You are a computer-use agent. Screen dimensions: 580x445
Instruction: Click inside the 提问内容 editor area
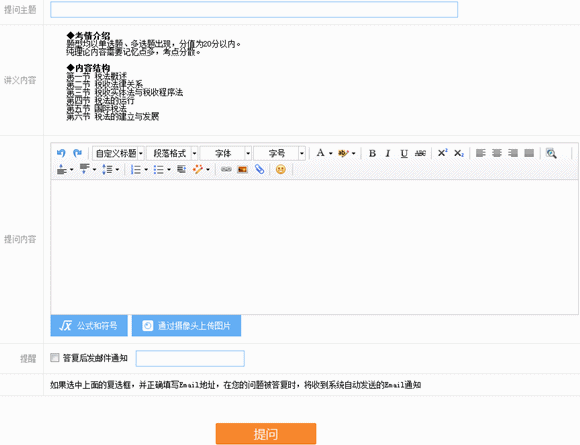314,247
